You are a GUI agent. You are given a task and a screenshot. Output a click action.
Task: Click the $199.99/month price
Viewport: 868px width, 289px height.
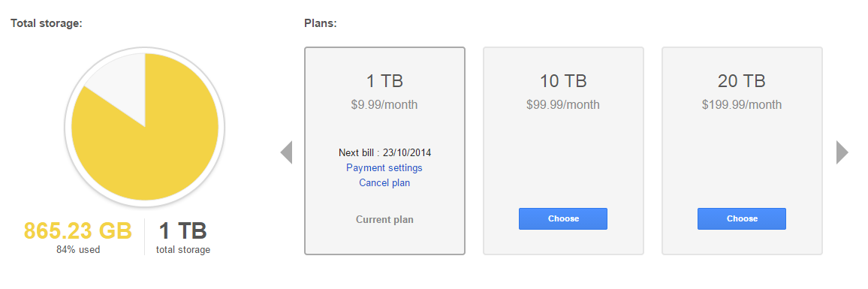pos(742,105)
